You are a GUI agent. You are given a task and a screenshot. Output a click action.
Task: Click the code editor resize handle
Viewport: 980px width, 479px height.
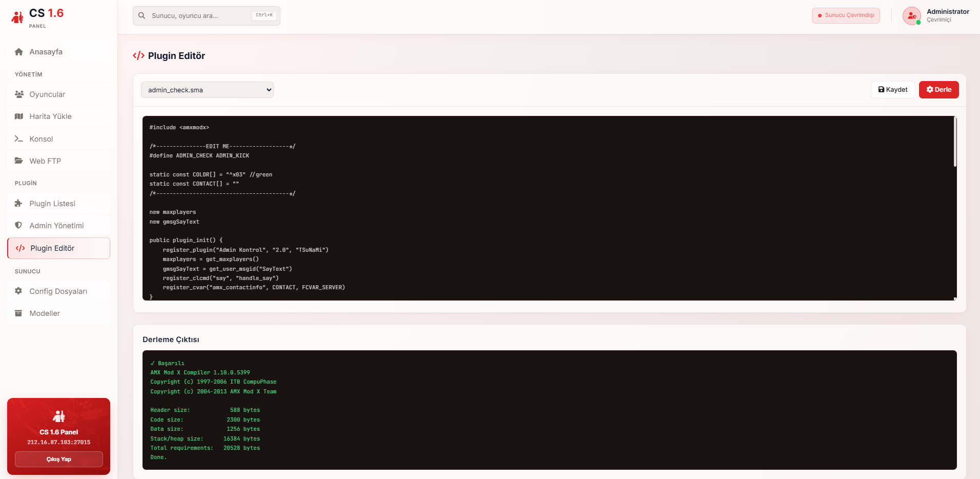[x=955, y=298]
